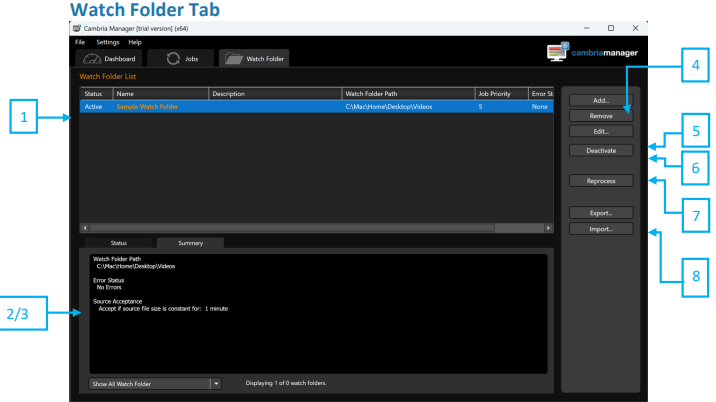This screenshot has width=716, height=402.
Task: Sort by the Job Priority column header
Action: [501, 94]
